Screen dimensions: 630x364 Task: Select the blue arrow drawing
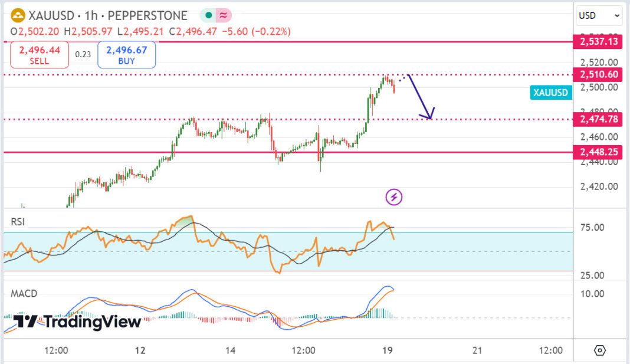click(421, 96)
